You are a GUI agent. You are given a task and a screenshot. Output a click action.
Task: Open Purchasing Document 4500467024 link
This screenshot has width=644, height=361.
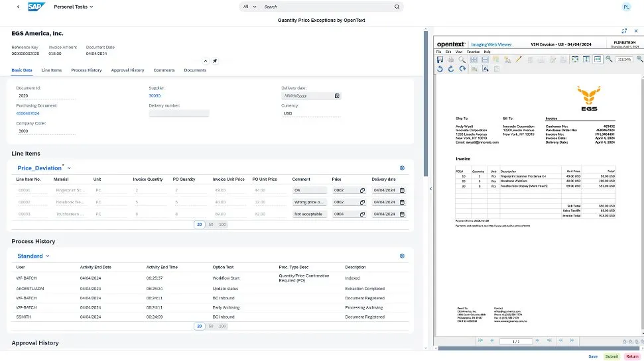(28, 113)
